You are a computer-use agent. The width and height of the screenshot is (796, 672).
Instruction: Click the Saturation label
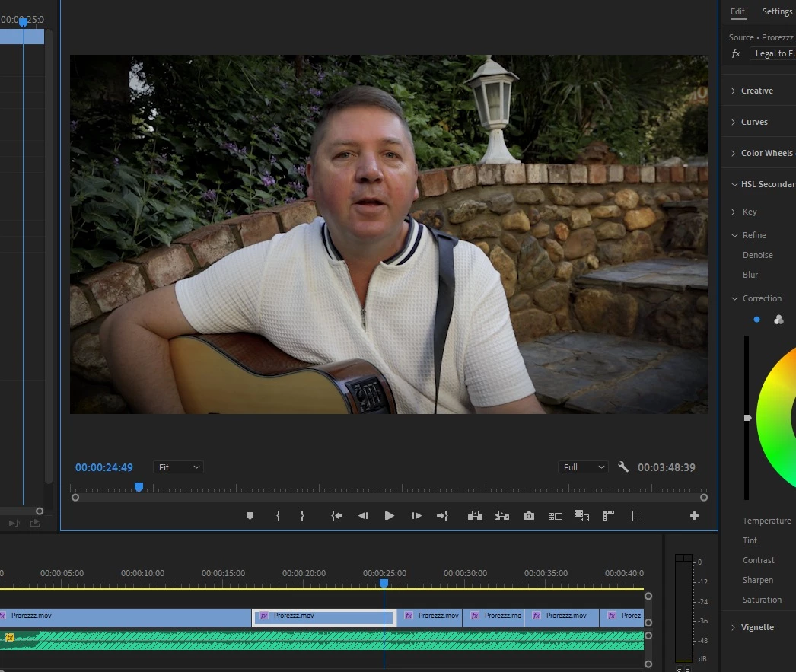coord(762,600)
